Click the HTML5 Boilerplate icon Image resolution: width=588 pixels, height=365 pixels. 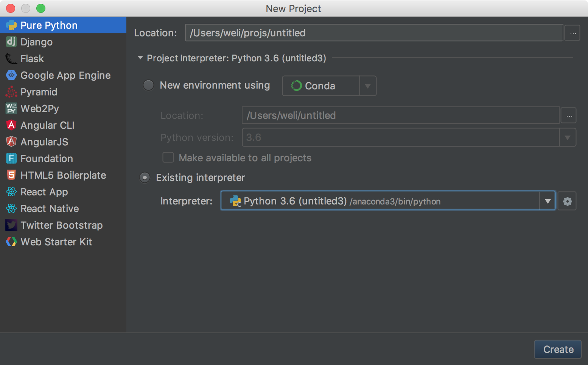(x=11, y=175)
